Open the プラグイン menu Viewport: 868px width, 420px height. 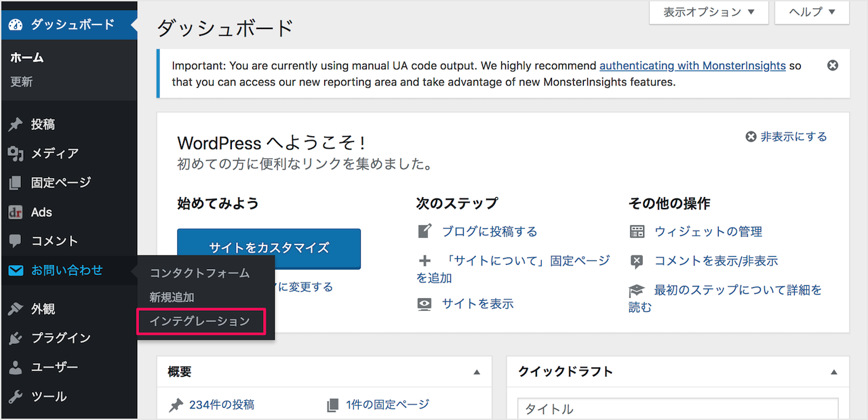(x=68, y=338)
